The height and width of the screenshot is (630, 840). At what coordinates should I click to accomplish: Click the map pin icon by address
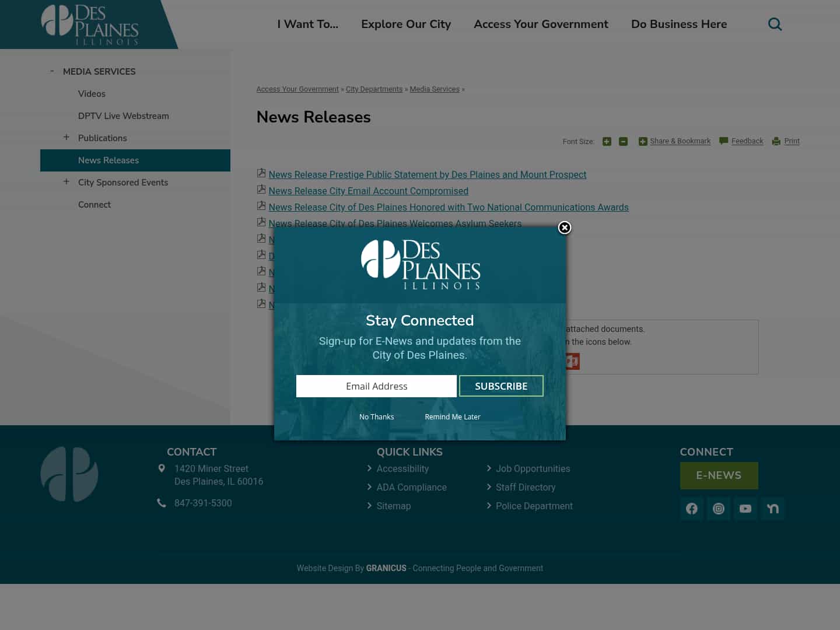click(162, 468)
